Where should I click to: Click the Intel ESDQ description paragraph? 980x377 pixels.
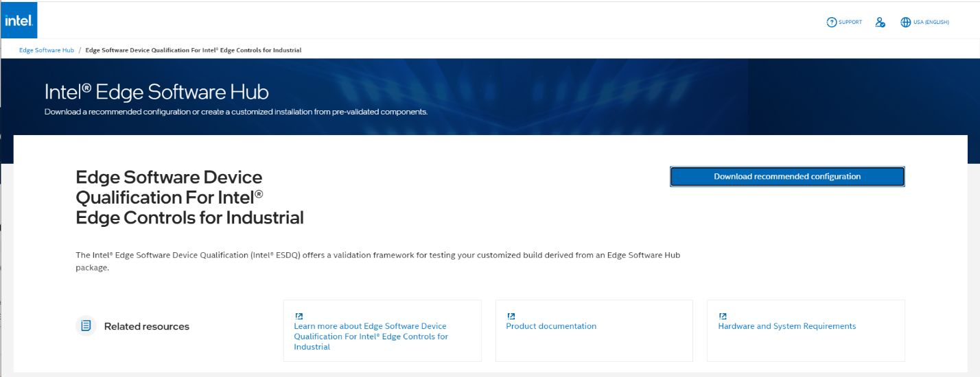pyautogui.click(x=378, y=261)
